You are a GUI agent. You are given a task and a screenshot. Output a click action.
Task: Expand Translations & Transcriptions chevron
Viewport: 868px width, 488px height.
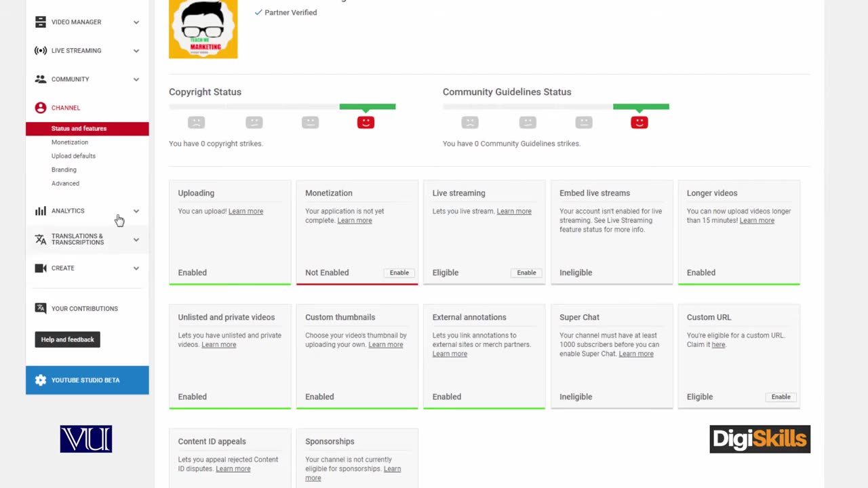point(136,239)
